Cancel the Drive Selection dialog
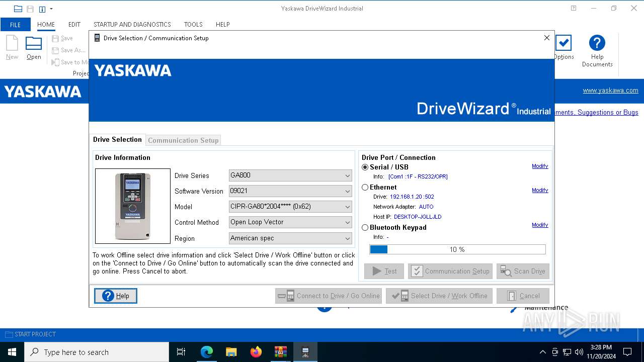The height and width of the screenshot is (362, 644). pos(523,296)
